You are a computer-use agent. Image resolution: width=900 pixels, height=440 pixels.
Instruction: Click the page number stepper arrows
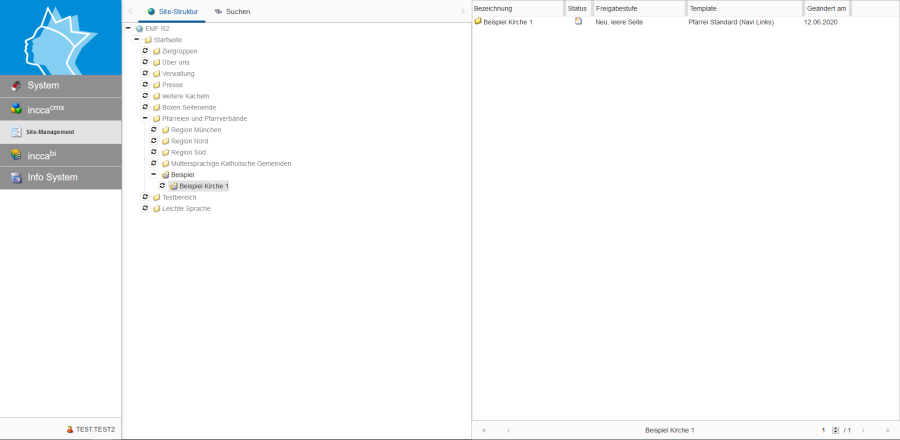(x=836, y=430)
